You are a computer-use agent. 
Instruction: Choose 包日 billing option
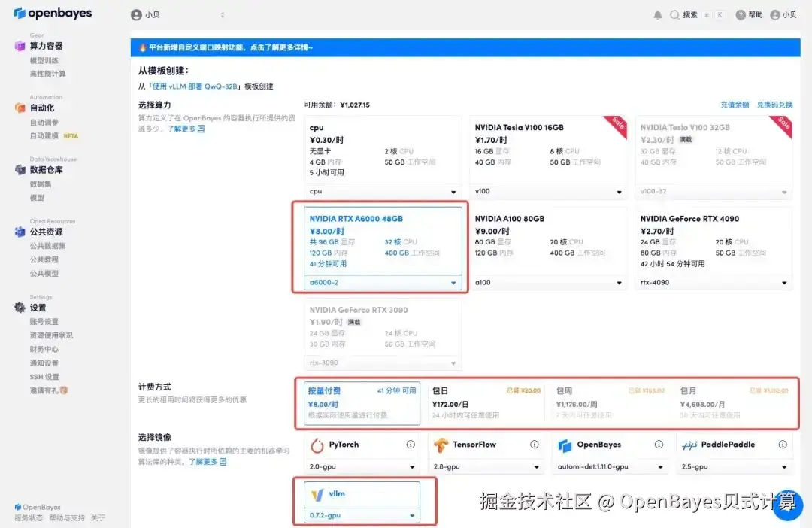point(486,403)
